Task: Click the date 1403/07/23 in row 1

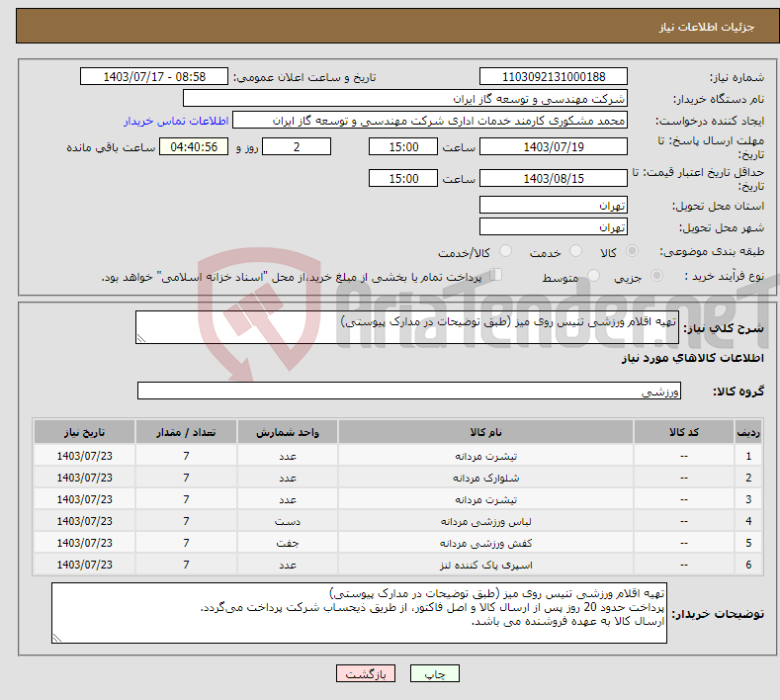Action: (x=85, y=456)
